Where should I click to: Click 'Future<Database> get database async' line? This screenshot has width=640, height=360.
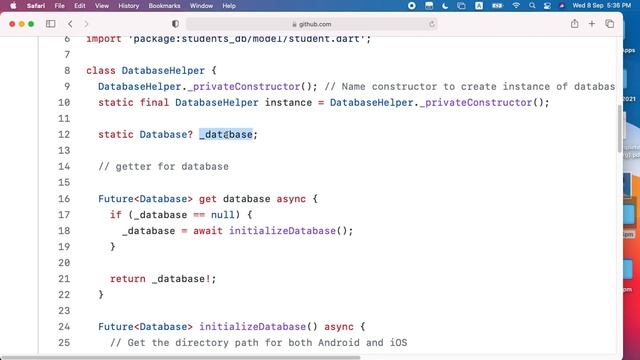[208, 199]
